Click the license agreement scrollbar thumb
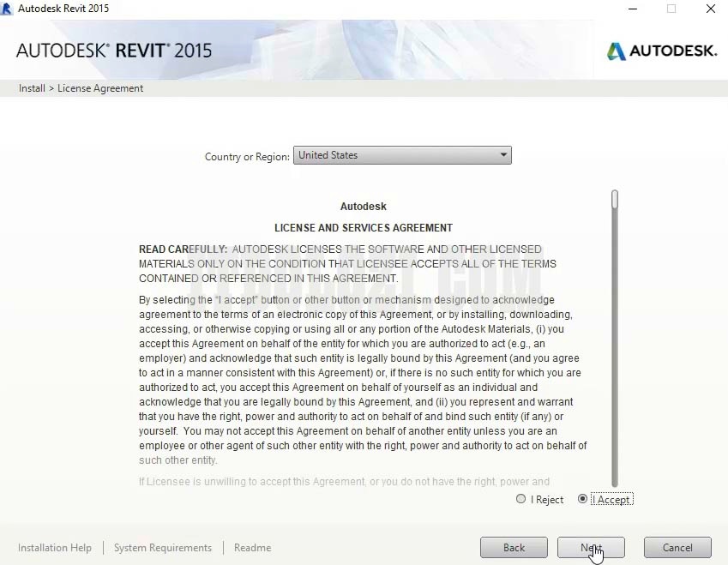The image size is (728, 565). [615, 199]
